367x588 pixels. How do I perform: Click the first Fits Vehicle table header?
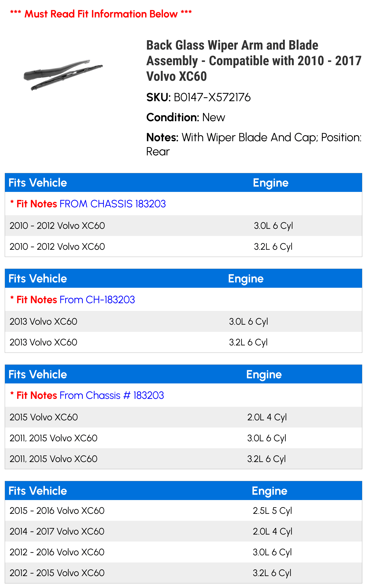[x=38, y=183]
